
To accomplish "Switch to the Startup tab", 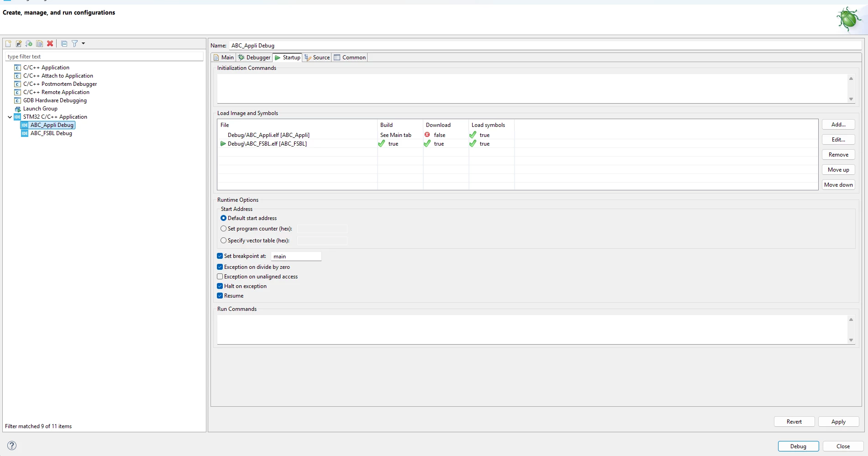I will (288, 58).
